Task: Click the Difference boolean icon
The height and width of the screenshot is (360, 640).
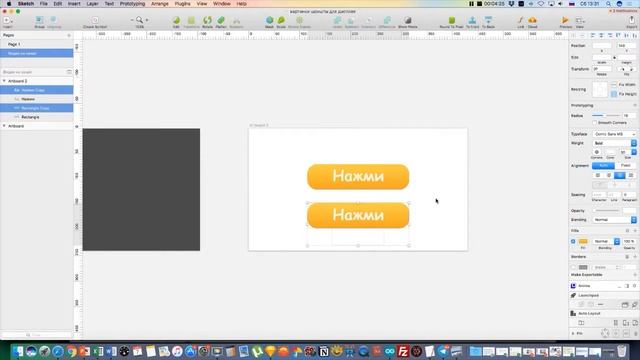Action: tap(387, 21)
